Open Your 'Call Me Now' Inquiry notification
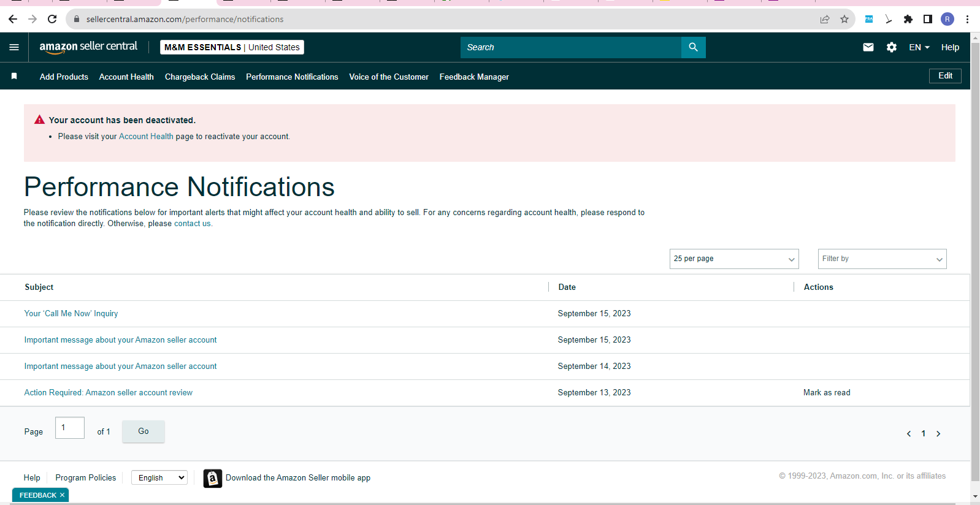This screenshot has height=505, width=980. pos(71,313)
